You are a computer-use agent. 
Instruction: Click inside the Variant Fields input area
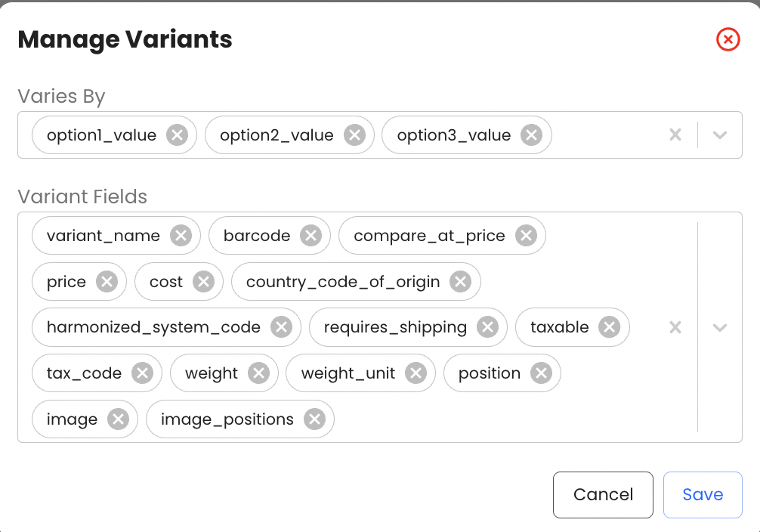pos(499,419)
